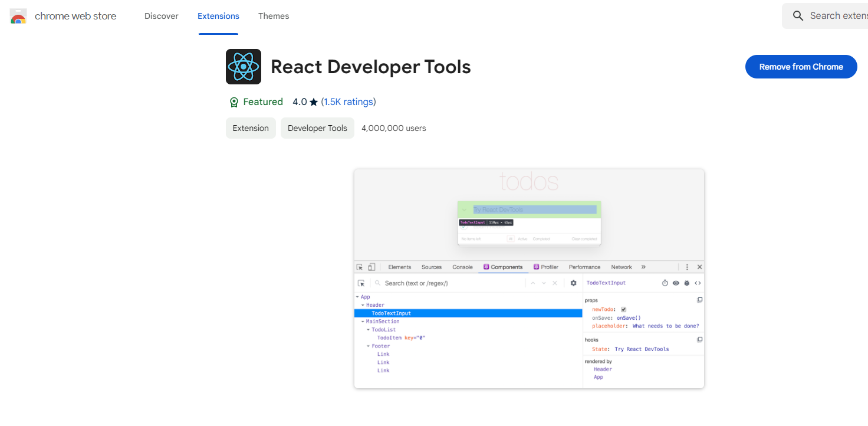Copy hooks using icon beside hooks header

point(699,340)
